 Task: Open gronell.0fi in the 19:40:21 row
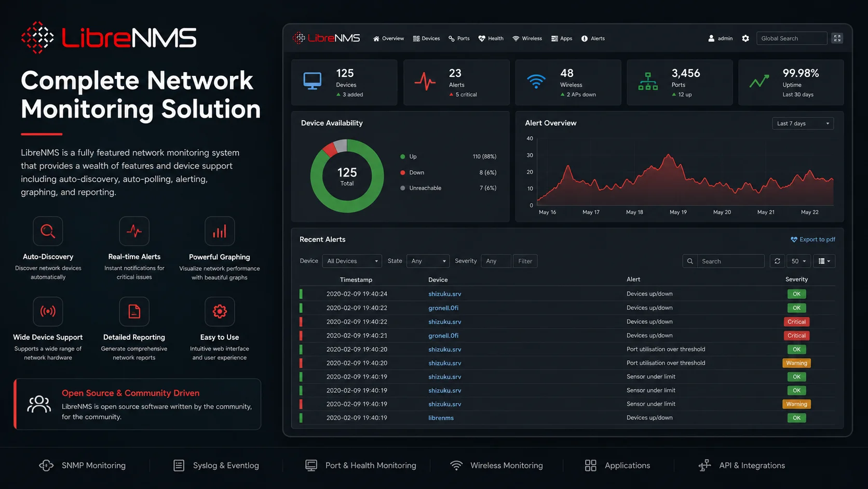click(443, 336)
